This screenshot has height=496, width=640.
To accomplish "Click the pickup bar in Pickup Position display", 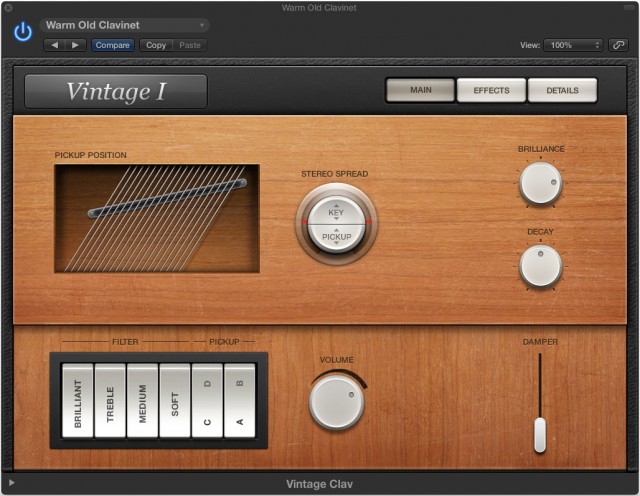I will coord(166,197).
